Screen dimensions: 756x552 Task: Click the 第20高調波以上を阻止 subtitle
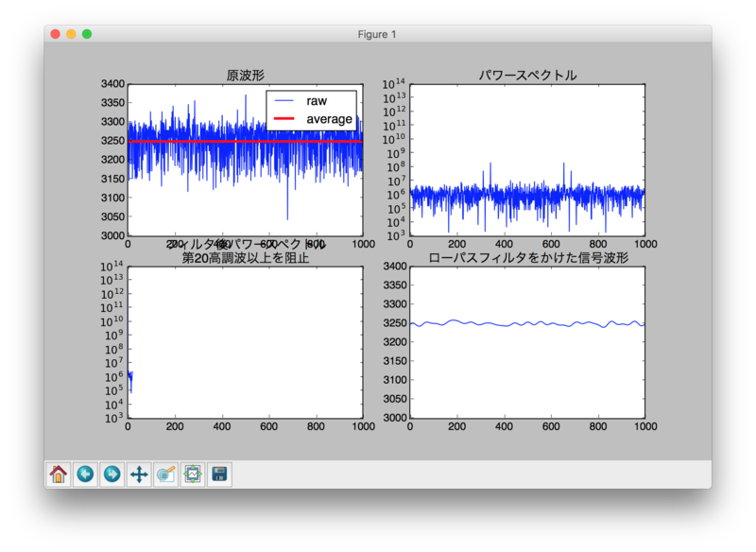click(x=246, y=258)
